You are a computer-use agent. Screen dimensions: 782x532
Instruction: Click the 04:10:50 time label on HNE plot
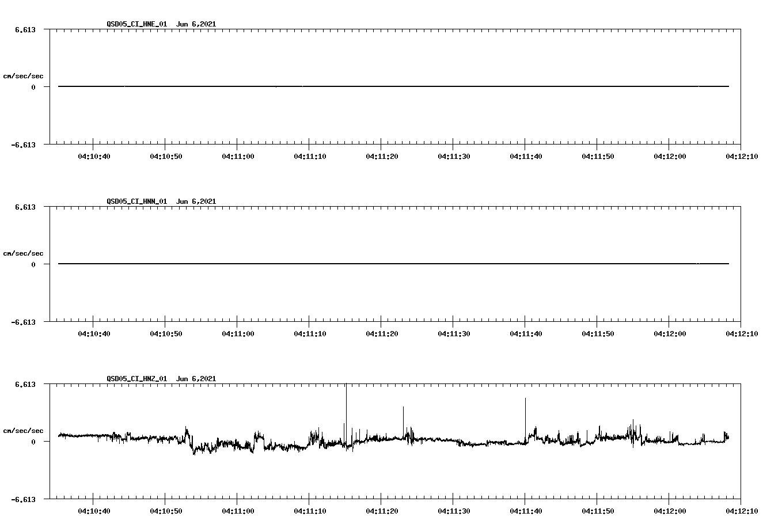pos(166,156)
